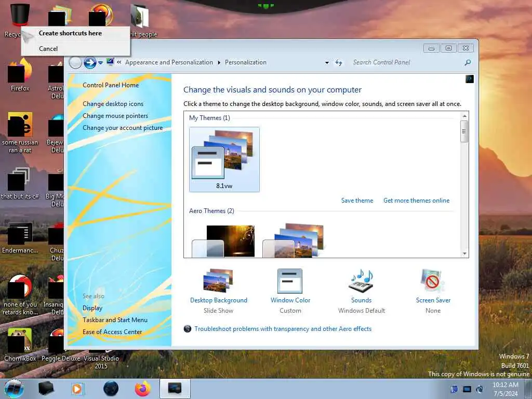Screen dimensions: 532x399
Task: Choose Cancel in the context menu
Action: [x=76, y=48]
